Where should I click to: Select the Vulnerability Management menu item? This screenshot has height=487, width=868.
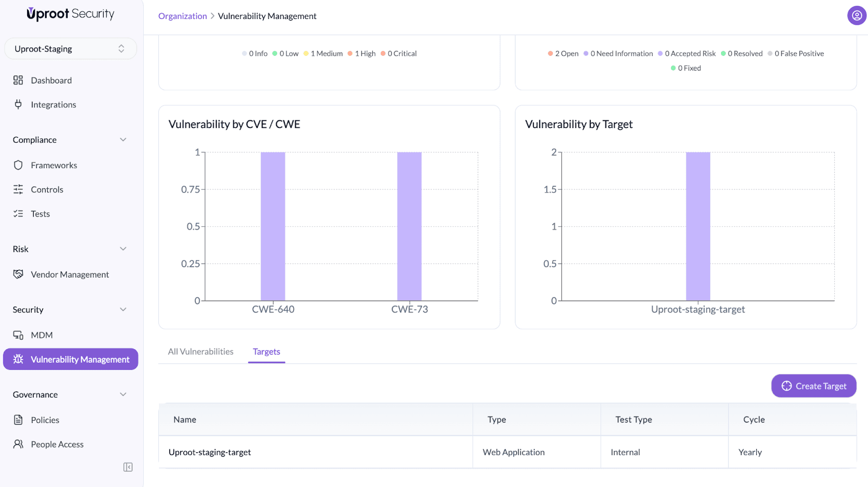71,359
